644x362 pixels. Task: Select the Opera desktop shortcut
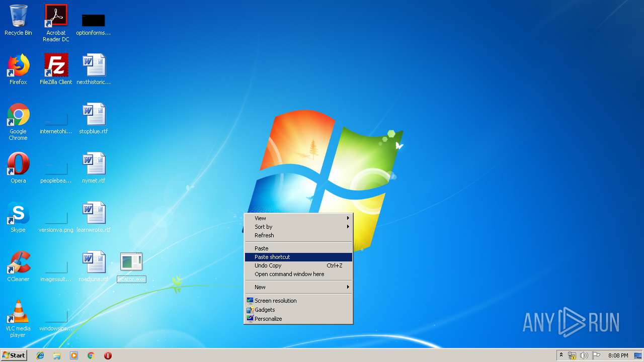click(x=18, y=168)
